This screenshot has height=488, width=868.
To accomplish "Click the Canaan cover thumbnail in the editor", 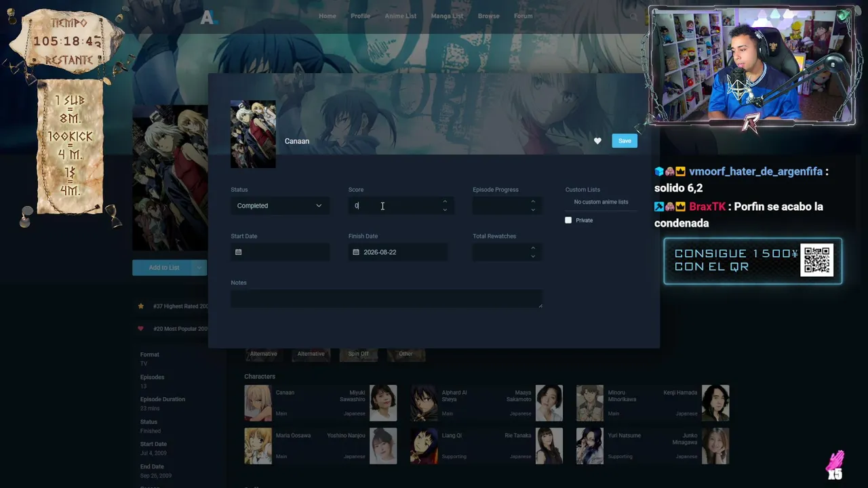I will 253,134.
